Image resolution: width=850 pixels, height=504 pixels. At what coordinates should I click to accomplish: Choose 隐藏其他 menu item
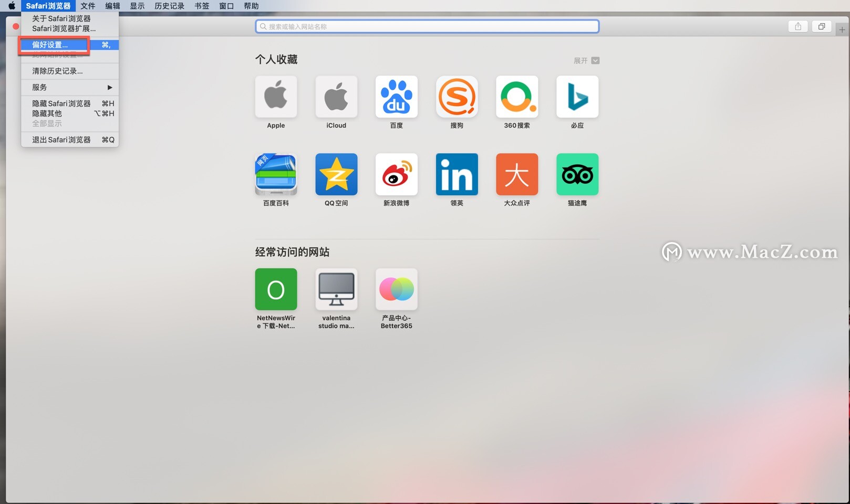point(70,113)
